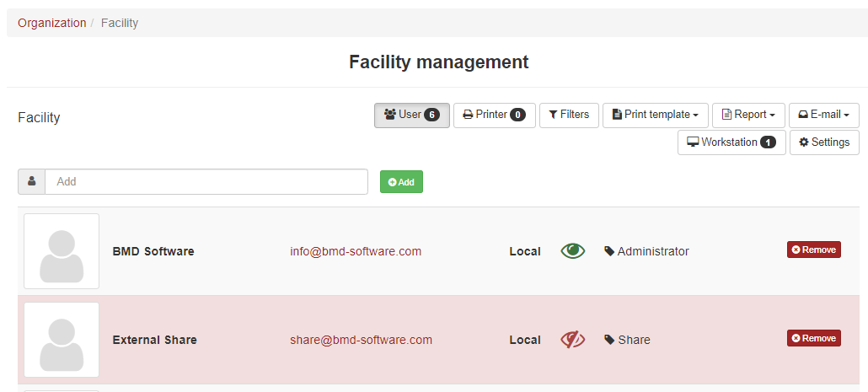Open the Workstation list button
868x392 pixels.
click(x=731, y=142)
